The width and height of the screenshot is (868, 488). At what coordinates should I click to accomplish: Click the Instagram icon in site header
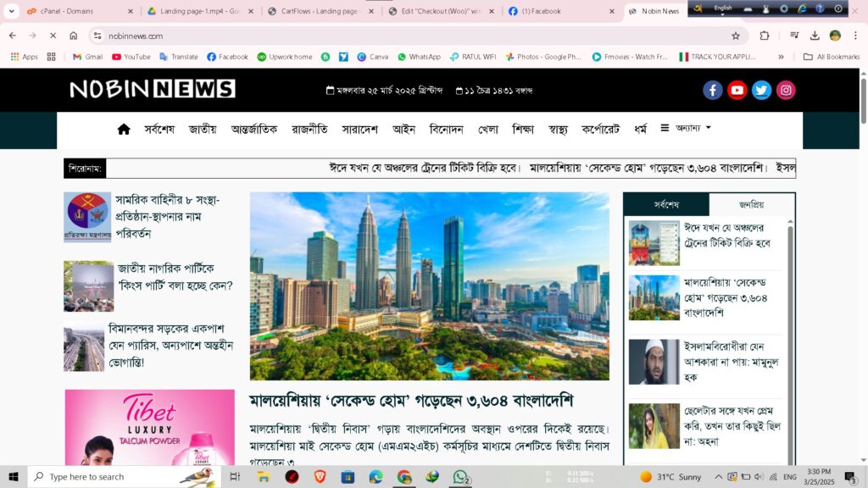click(x=787, y=91)
